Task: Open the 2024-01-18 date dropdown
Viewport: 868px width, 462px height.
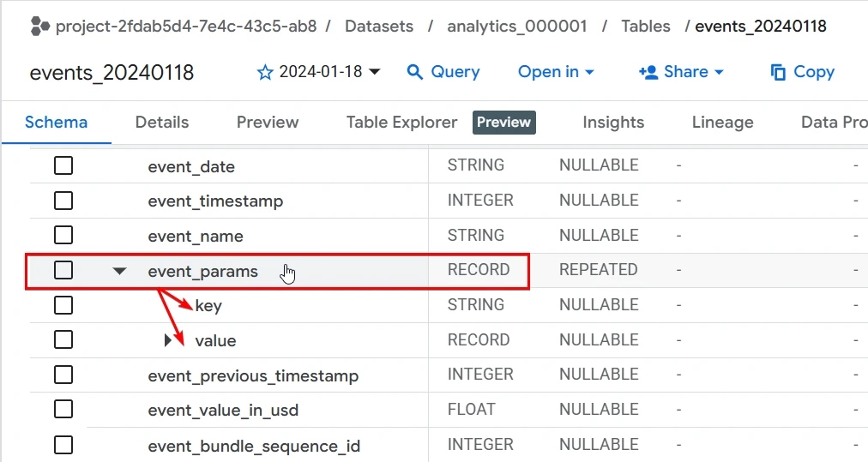Action: tap(375, 71)
